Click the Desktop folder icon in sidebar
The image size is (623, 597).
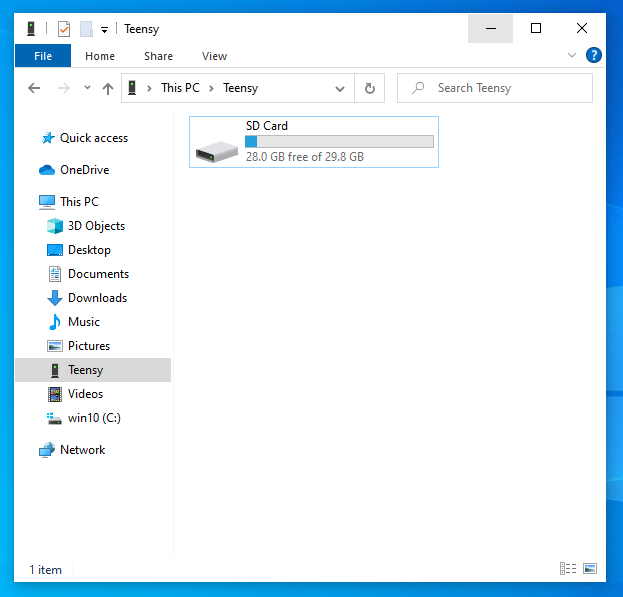pyautogui.click(x=55, y=250)
